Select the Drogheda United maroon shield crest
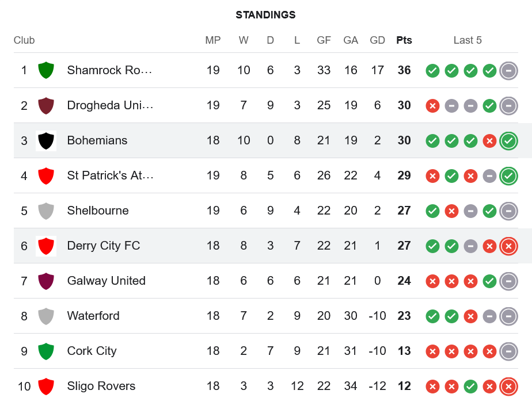532x413 pixels. 46,105
